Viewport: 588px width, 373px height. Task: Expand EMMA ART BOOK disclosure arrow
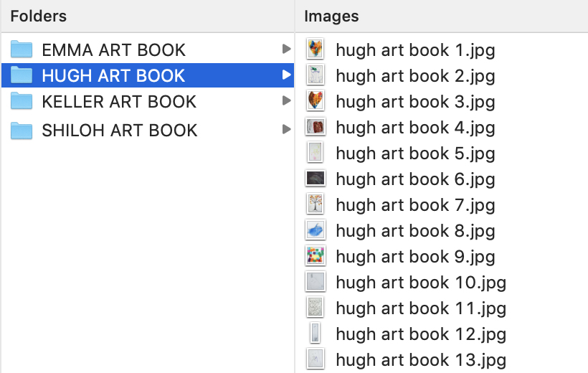coord(287,49)
